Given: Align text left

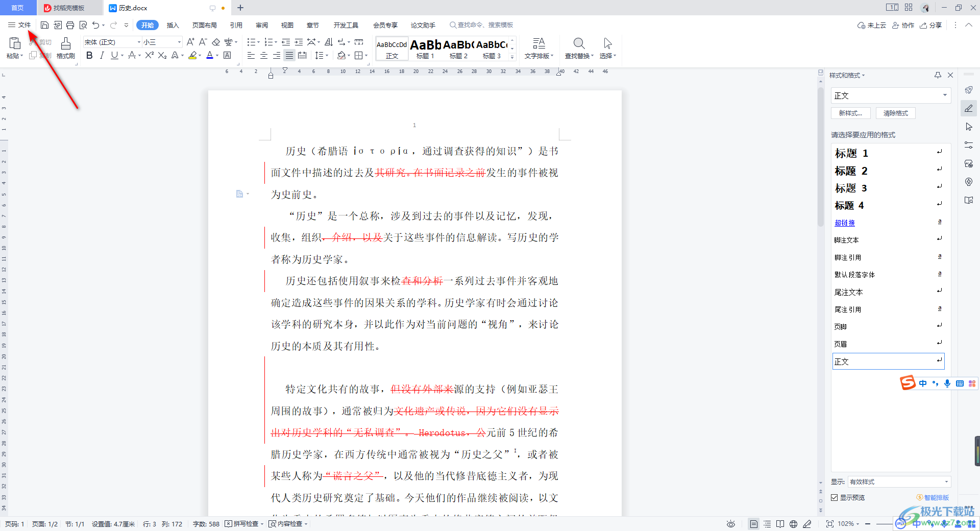Looking at the screenshot, I should [x=251, y=55].
